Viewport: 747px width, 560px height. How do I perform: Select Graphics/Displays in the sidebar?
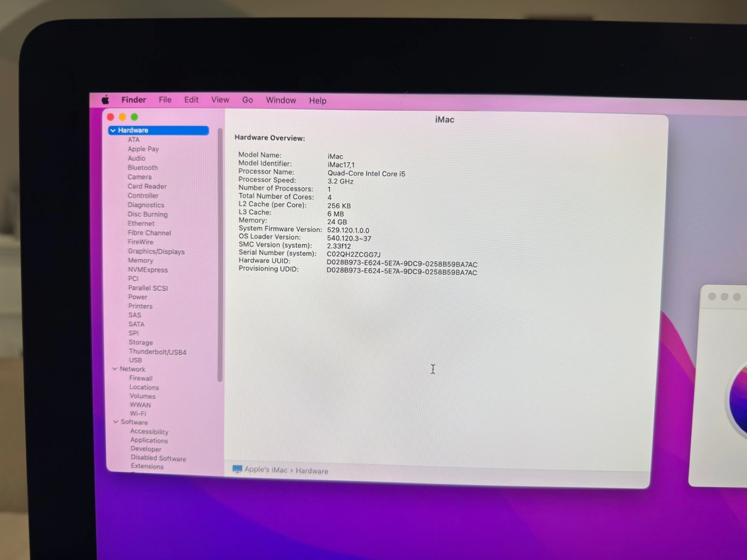(156, 251)
